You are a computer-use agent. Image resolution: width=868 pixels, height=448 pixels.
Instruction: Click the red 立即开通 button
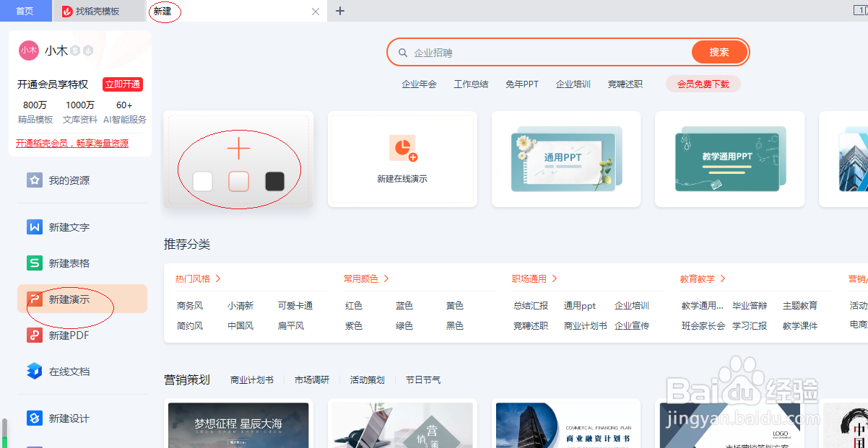[x=123, y=84]
